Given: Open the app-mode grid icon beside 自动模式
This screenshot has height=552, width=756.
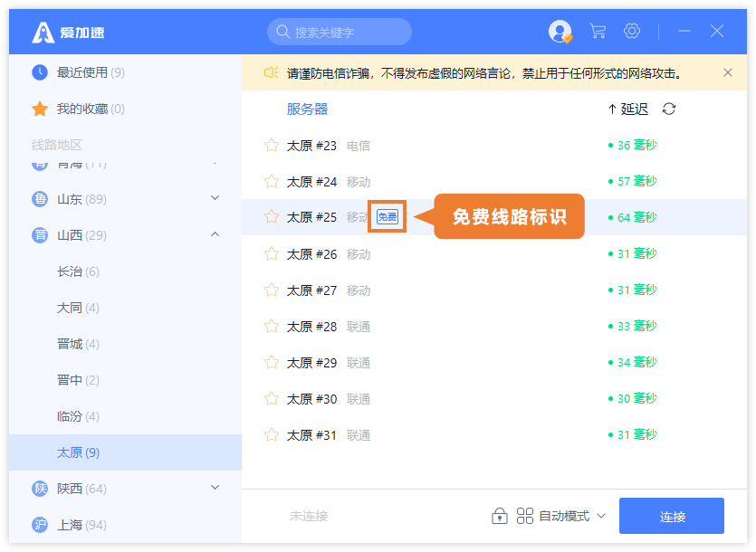Looking at the screenshot, I should pyautogui.click(x=524, y=515).
